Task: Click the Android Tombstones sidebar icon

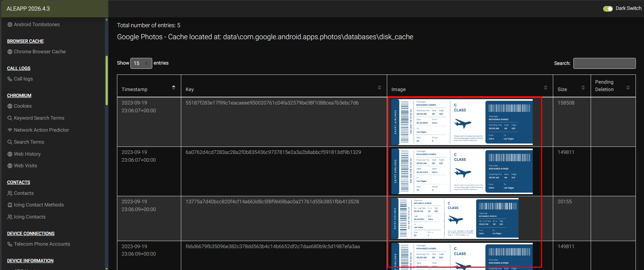Action: (x=10, y=25)
